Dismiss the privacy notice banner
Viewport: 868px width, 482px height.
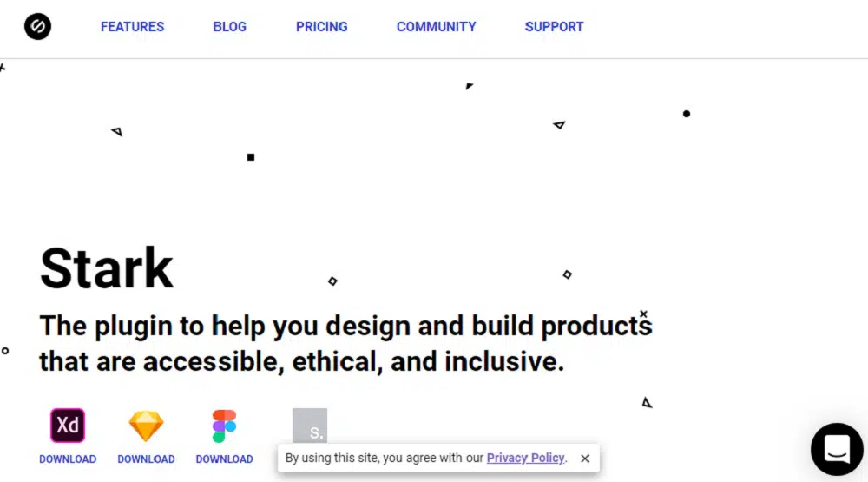click(585, 459)
